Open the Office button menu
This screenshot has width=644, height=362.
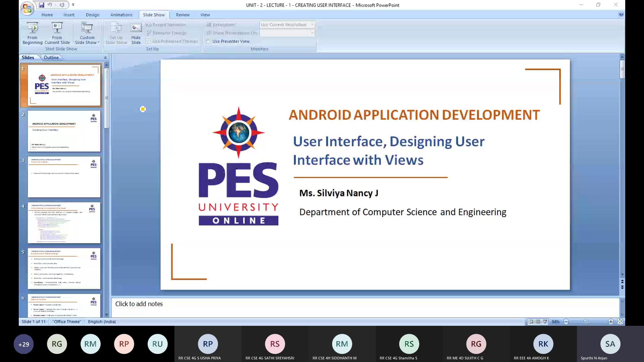(26, 8)
